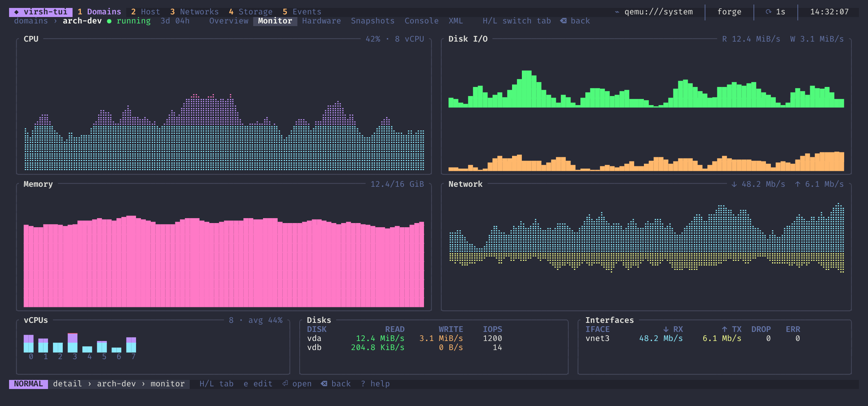Select the Overview sub-tab
868x406 pixels.
coord(229,21)
